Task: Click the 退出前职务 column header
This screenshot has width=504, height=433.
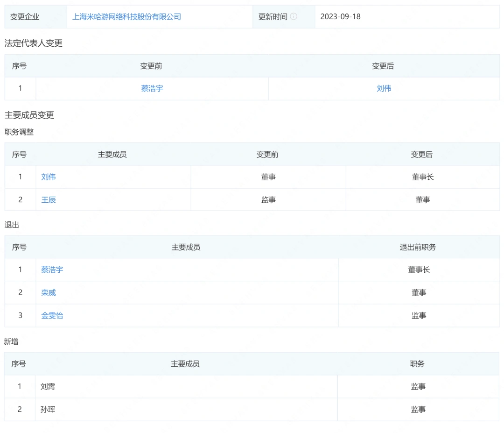Action: tap(419, 247)
